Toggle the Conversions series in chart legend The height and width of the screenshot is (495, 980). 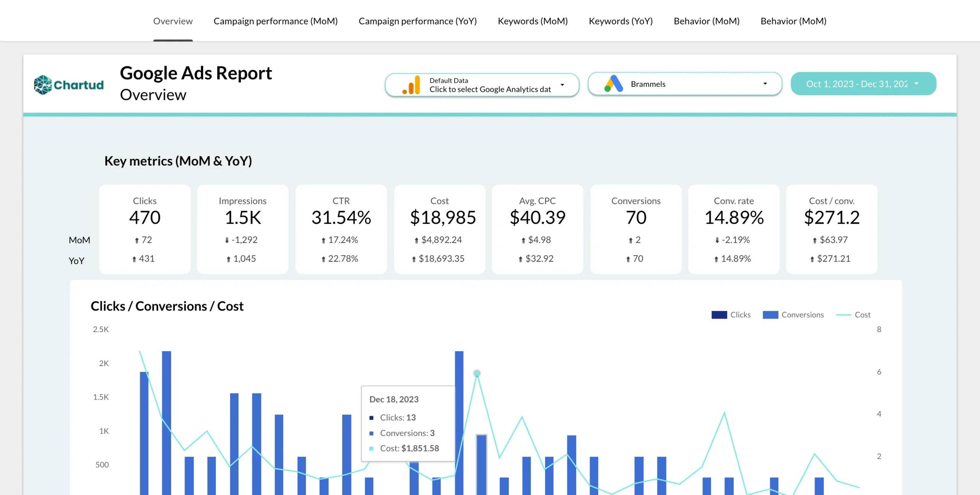770,315
